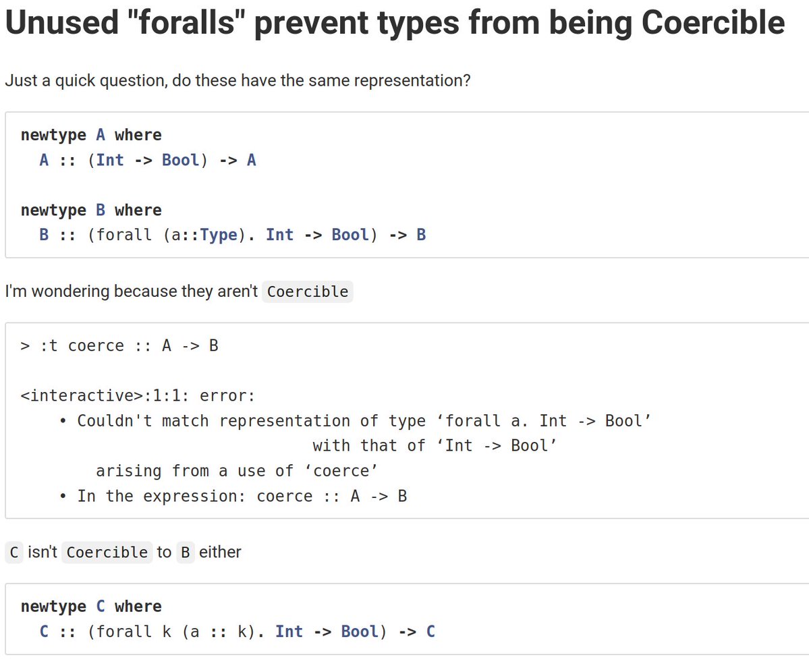Click the 'Couldn't match representation of type' line
The height and width of the screenshot is (672, 809).
[355, 421]
